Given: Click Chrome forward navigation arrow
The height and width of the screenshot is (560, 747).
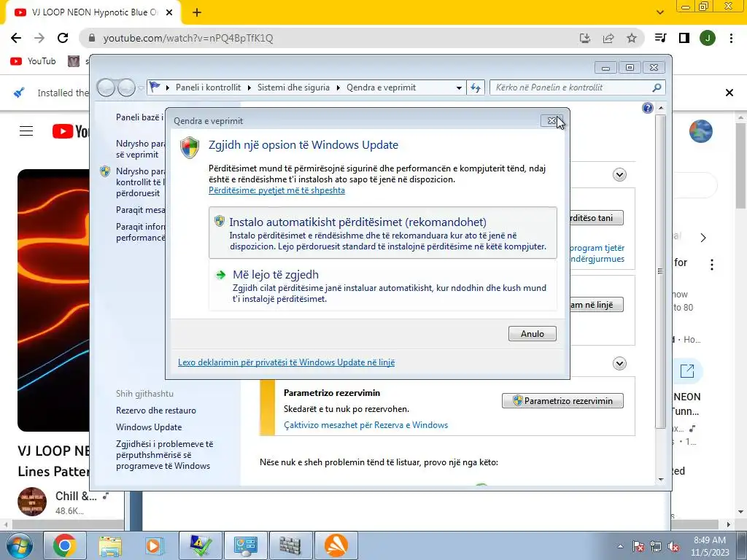Looking at the screenshot, I should (39, 38).
